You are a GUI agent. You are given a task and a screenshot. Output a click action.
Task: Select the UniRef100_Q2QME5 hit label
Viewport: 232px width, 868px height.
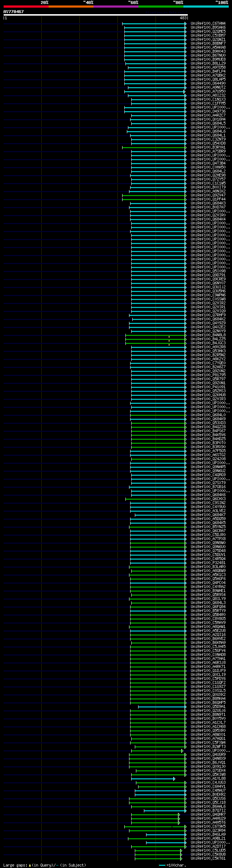pos(208,32)
